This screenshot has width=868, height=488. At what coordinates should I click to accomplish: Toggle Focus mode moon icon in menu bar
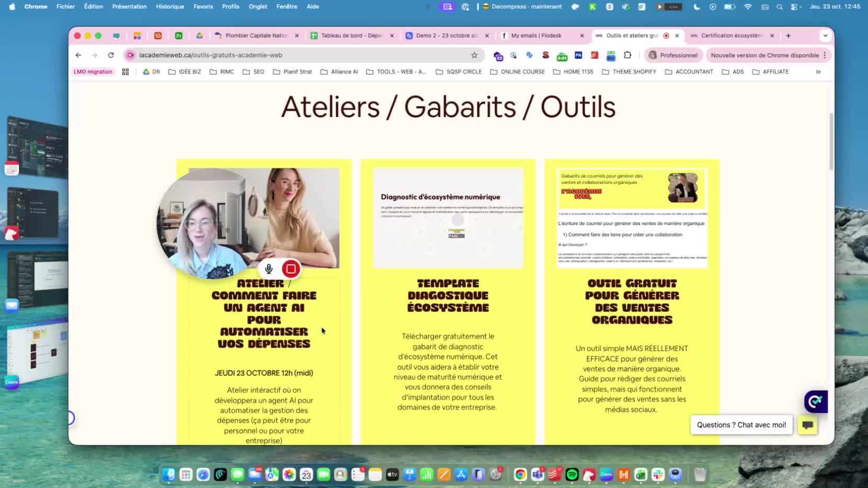696,7
